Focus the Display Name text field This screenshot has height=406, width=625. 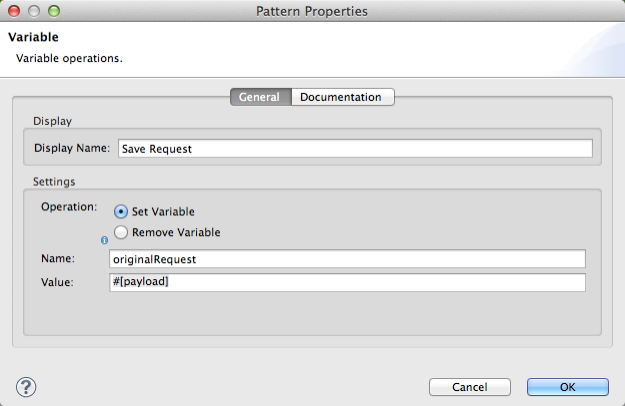(x=354, y=148)
